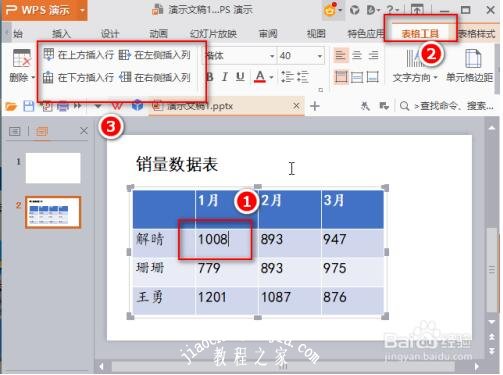Toggle underline formatting with the U button
The image size is (503, 375).
pyautogui.click(x=240, y=77)
